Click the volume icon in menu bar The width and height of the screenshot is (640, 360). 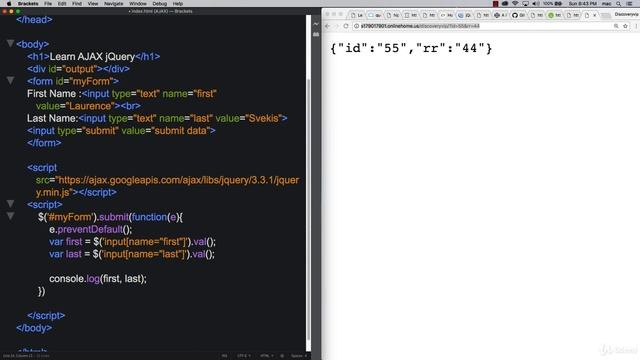tap(536, 3)
